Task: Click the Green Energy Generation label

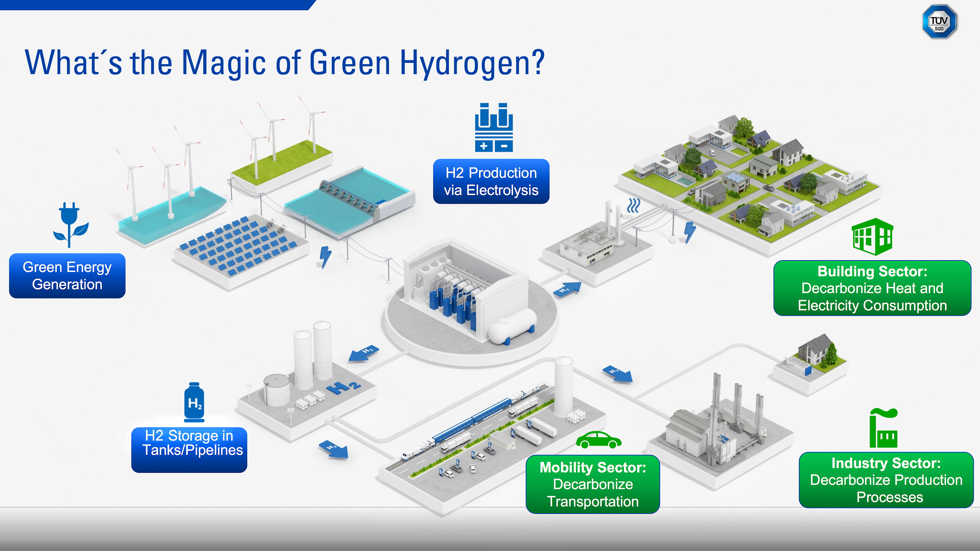Action: 67,276
